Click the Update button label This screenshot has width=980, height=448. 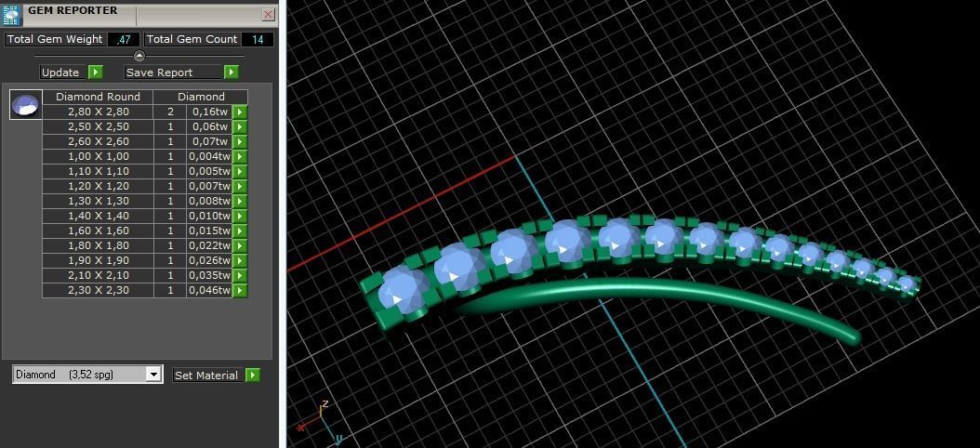point(60,72)
